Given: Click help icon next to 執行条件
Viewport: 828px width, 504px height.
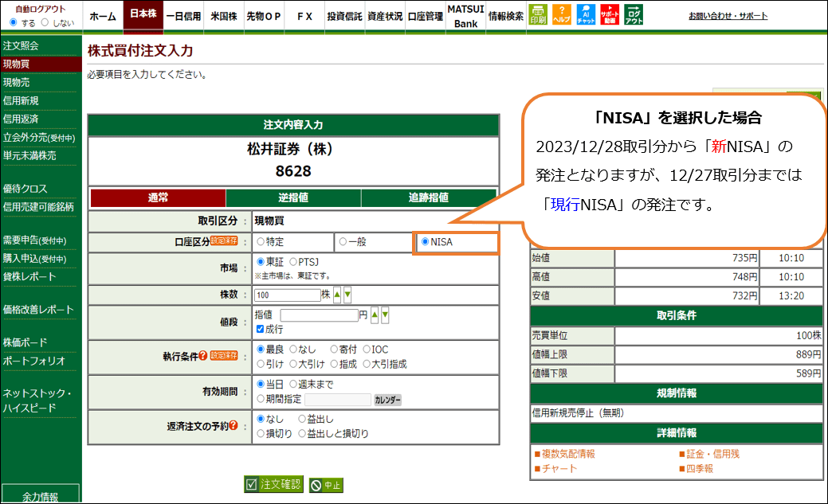Looking at the screenshot, I should click(202, 356).
